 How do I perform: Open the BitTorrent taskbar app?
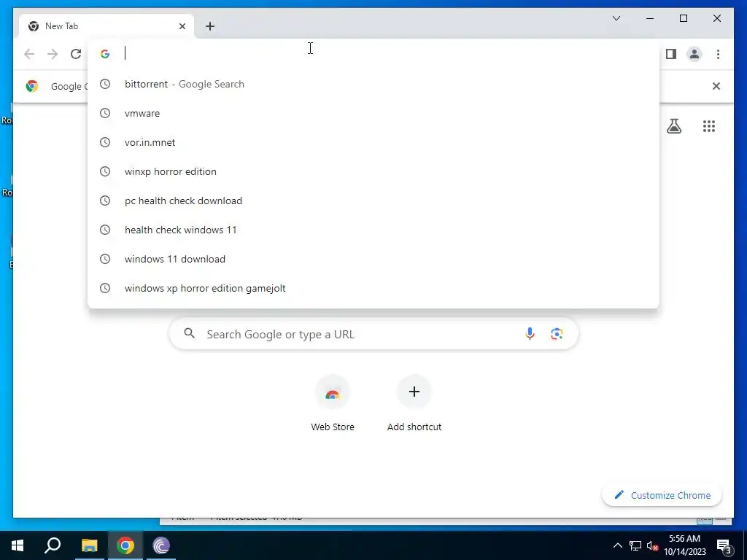[161, 545]
